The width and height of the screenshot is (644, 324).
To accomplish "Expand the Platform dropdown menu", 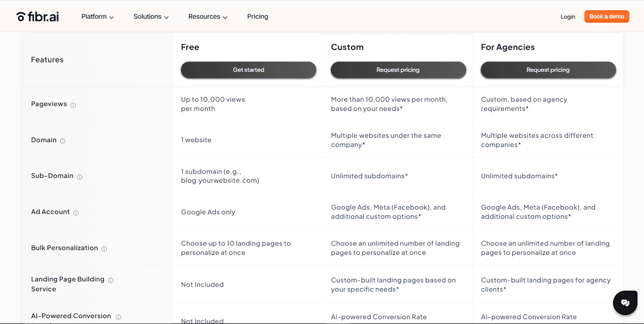I will click(x=97, y=16).
